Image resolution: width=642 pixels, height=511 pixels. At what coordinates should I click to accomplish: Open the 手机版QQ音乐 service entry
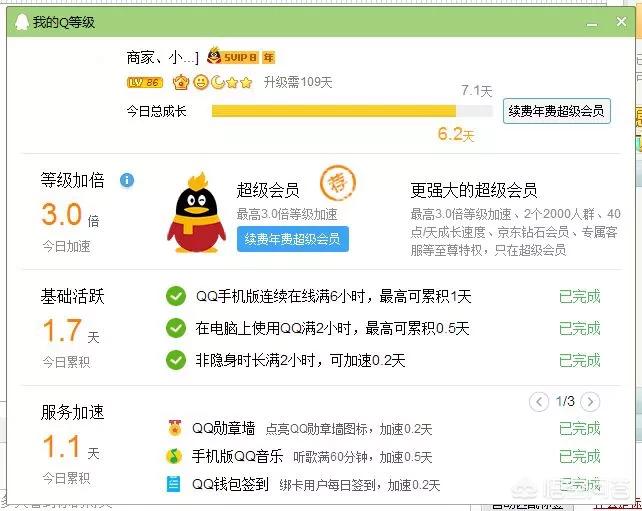click(237, 457)
